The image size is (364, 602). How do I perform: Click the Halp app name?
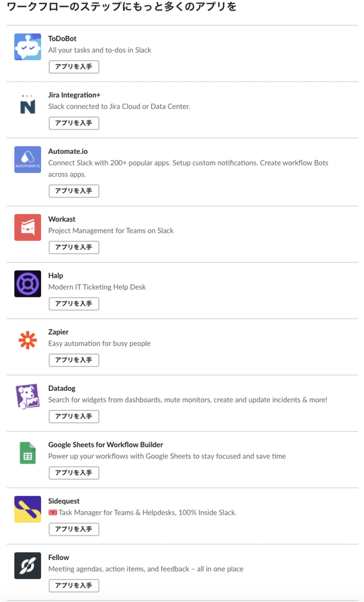(x=56, y=275)
